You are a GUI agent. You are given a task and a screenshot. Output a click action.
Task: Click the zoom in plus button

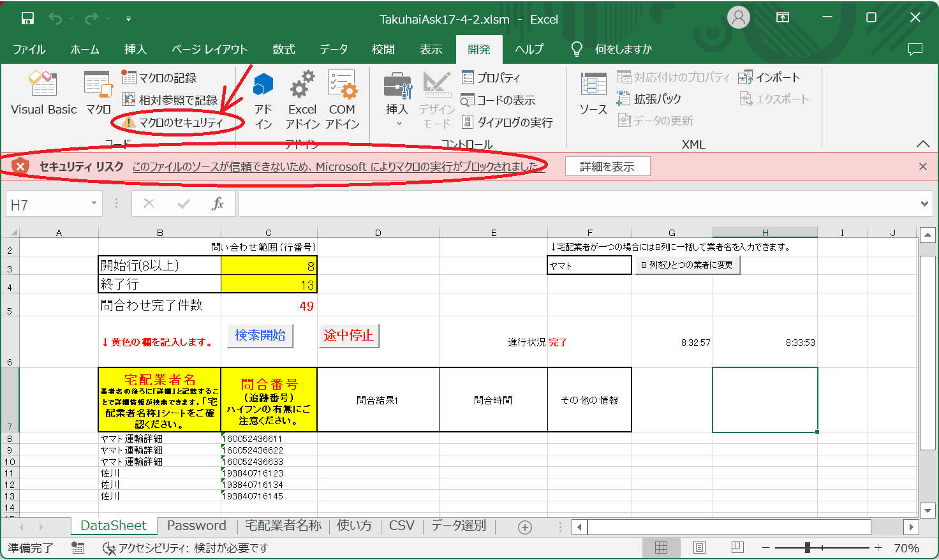tap(878, 548)
